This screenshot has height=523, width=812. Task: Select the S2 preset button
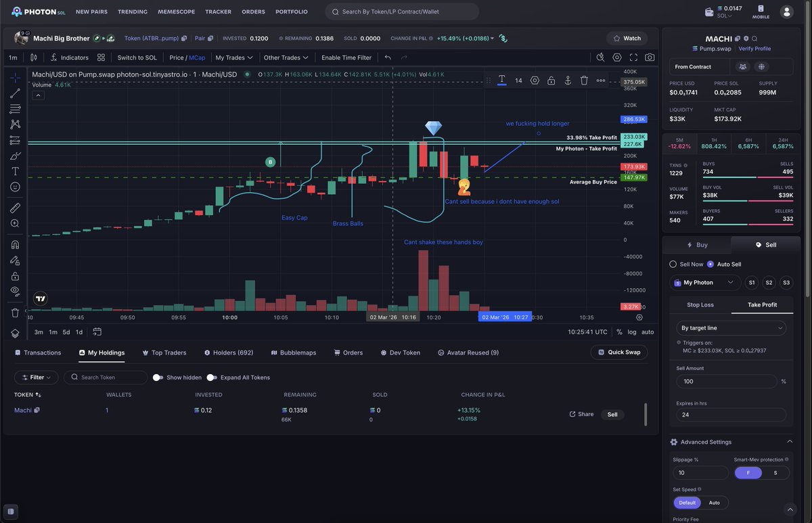(x=769, y=282)
